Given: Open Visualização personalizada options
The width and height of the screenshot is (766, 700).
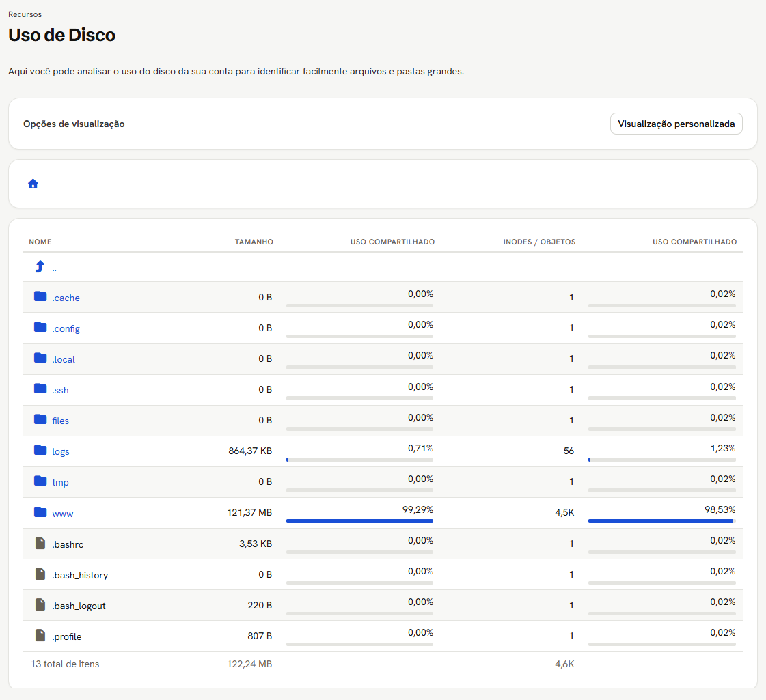Looking at the screenshot, I should pos(676,124).
